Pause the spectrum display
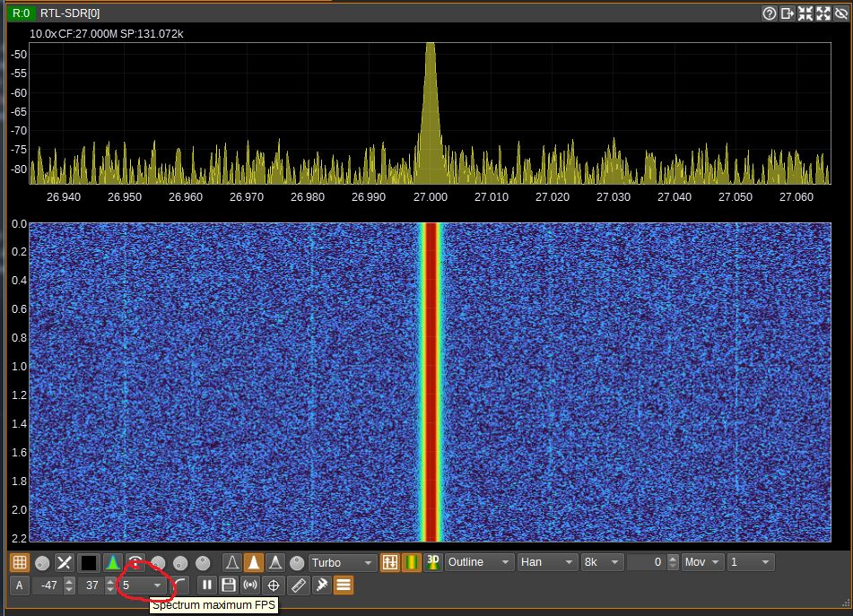 pyautogui.click(x=206, y=586)
